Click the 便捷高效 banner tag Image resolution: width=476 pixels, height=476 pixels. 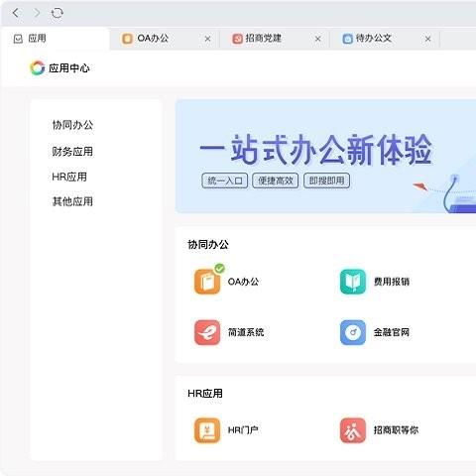(x=276, y=180)
